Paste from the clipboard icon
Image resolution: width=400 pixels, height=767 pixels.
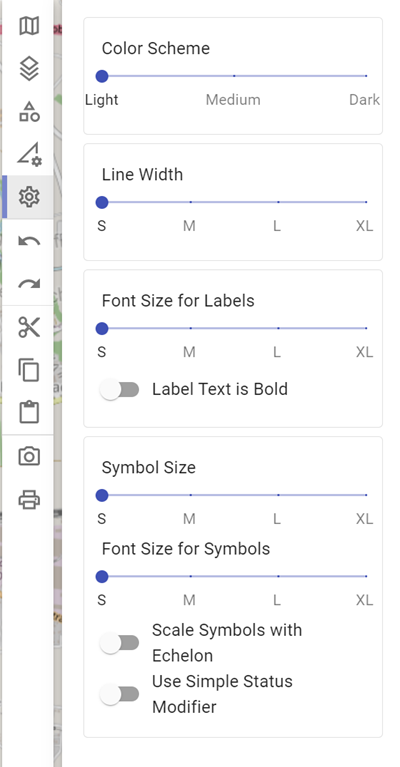29,412
